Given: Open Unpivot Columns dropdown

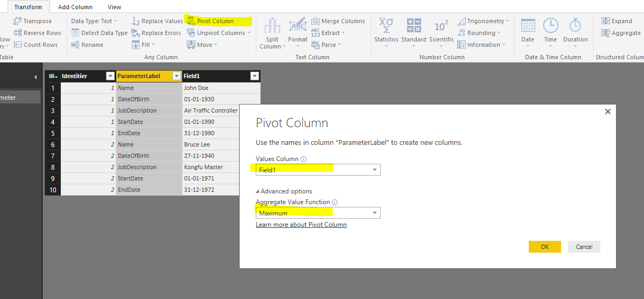Looking at the screenshot, I should pos(219,33).
